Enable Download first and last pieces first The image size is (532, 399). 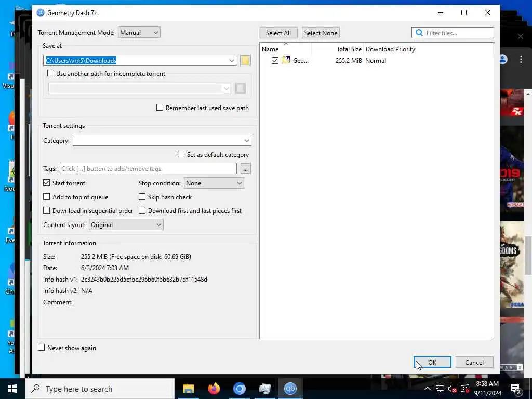tap(142, 210)
